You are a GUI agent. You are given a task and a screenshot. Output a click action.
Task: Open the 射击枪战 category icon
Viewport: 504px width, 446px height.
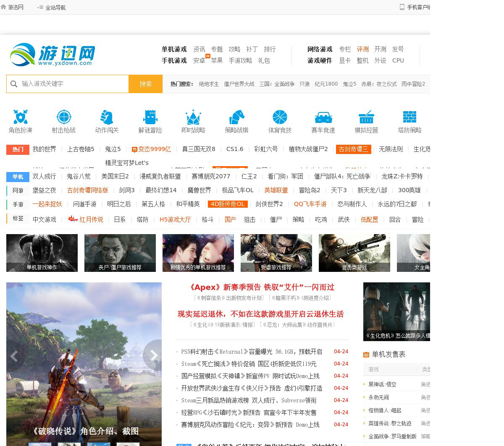pos(64,117)
